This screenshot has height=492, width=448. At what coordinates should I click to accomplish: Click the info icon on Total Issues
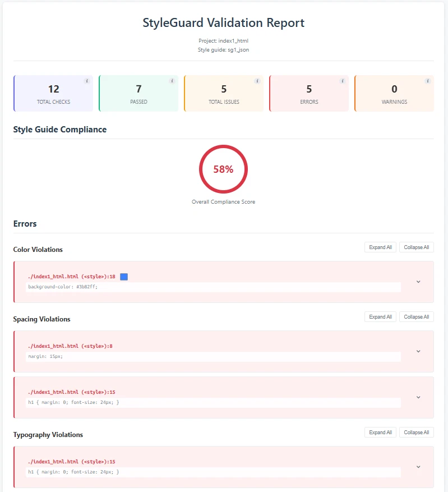(x=257, y=80)
